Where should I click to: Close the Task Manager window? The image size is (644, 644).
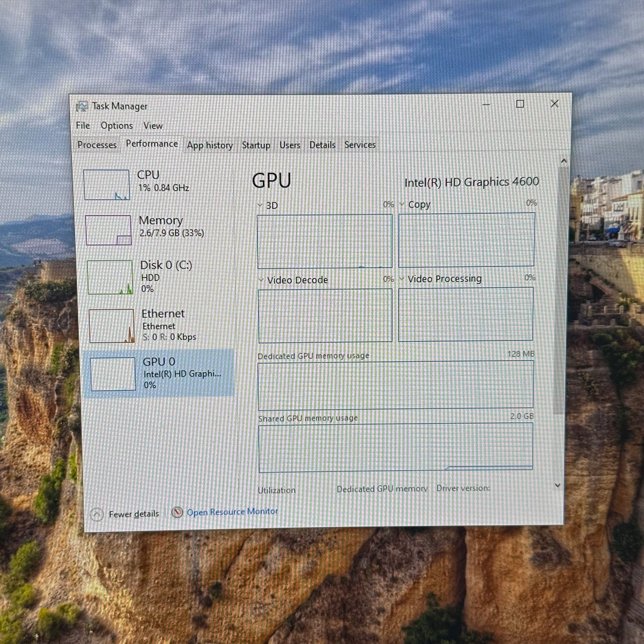554,104
